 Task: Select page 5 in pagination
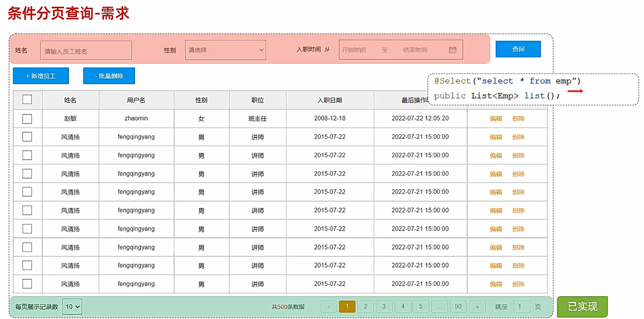pos(421,307)
